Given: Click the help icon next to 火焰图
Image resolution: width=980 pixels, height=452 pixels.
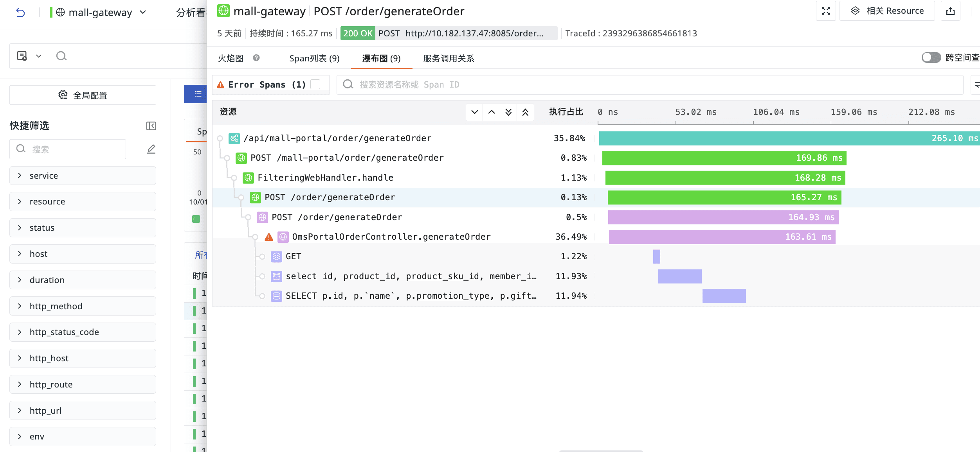Looking at the screenshot, I should [256, 58].
